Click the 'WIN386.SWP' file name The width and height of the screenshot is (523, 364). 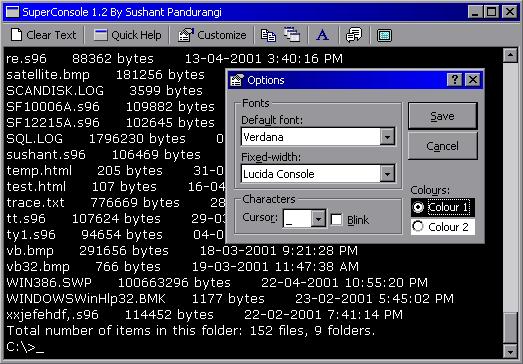coord(49,283)
